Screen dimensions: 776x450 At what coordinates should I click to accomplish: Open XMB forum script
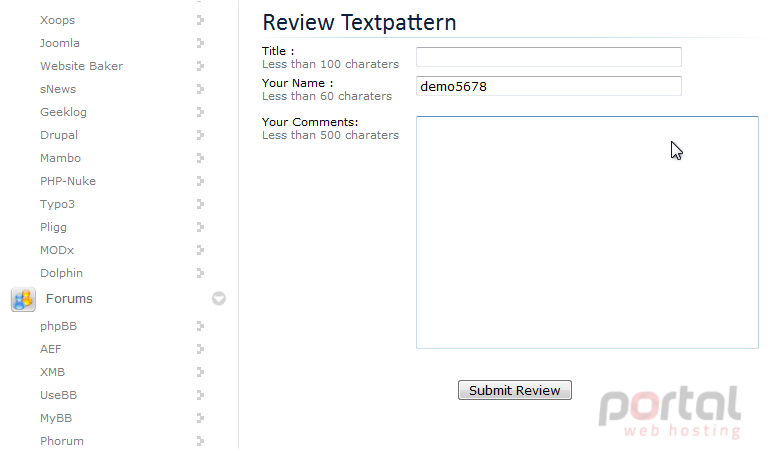(x=52, y=372)
